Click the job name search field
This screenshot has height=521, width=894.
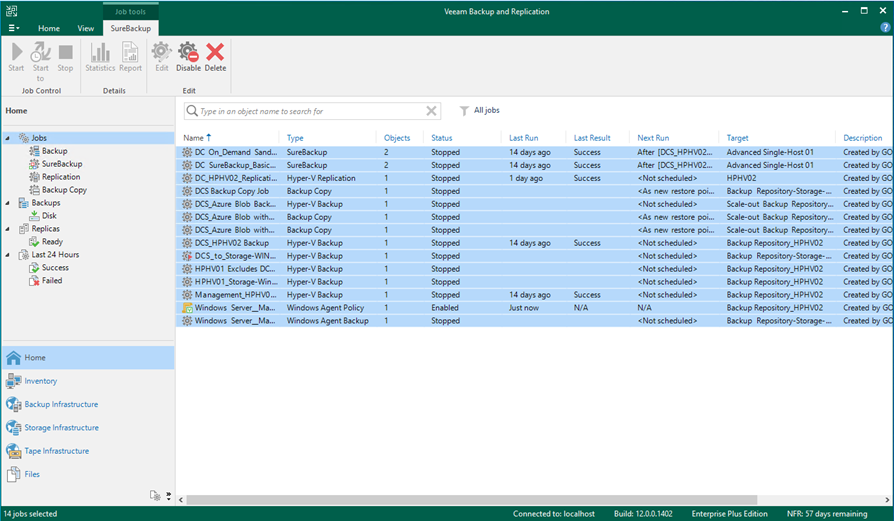click(310, 111)
